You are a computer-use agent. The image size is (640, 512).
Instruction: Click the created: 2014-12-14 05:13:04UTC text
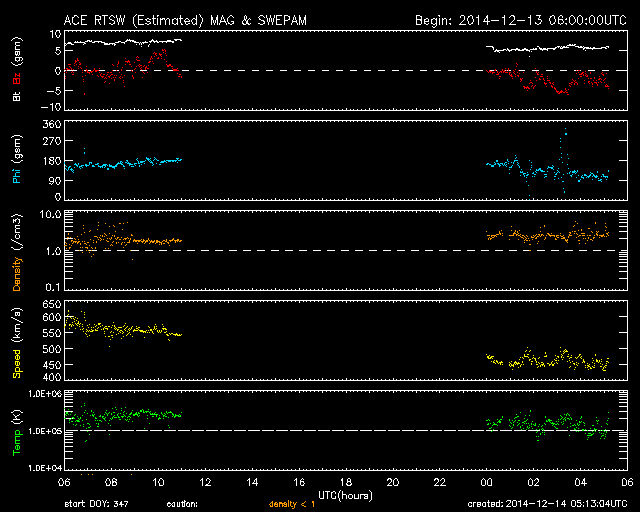point(547,504)
